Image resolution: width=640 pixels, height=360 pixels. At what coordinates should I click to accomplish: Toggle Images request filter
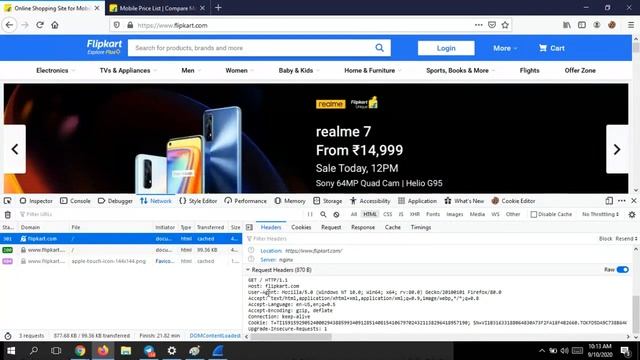click(x=455, y=214)
